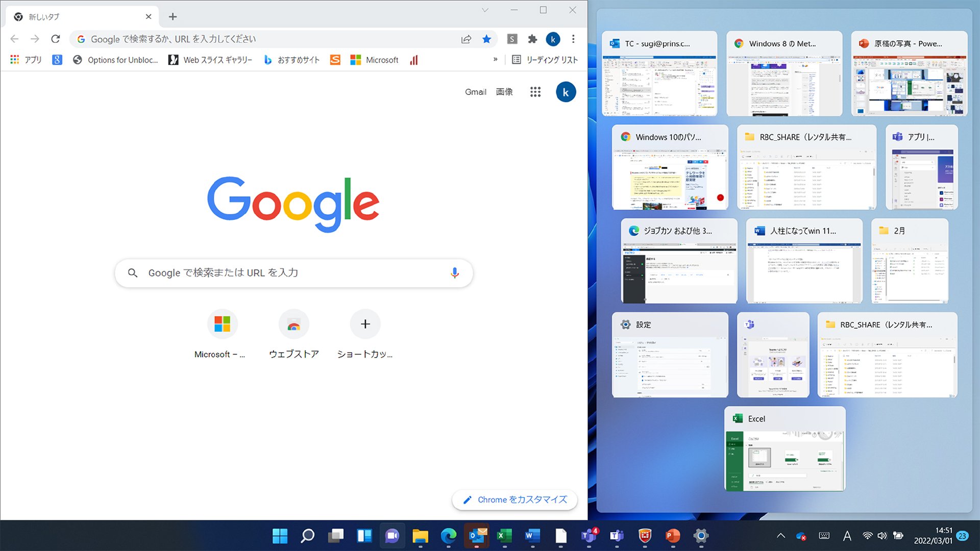Image resolution: width=980 pixels, height=551 pixels.
Task: Open the red shield security app on taskbar
Action: pos(645,536)
